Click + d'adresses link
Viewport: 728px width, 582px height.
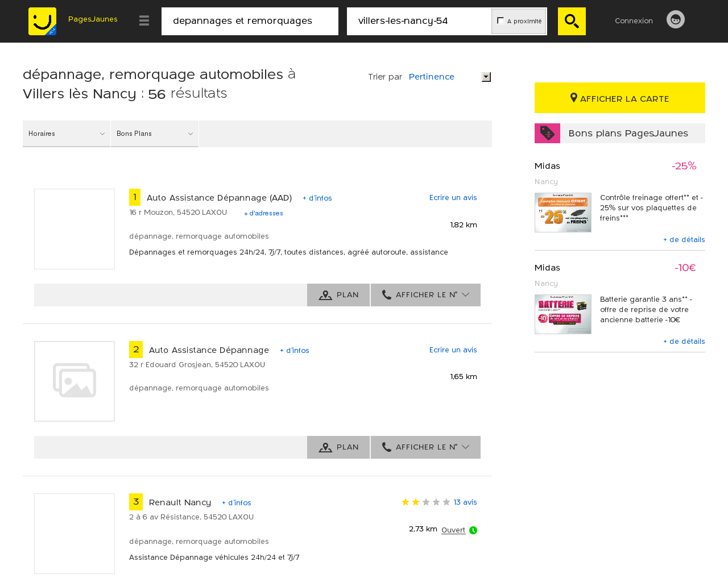point(263,213)
